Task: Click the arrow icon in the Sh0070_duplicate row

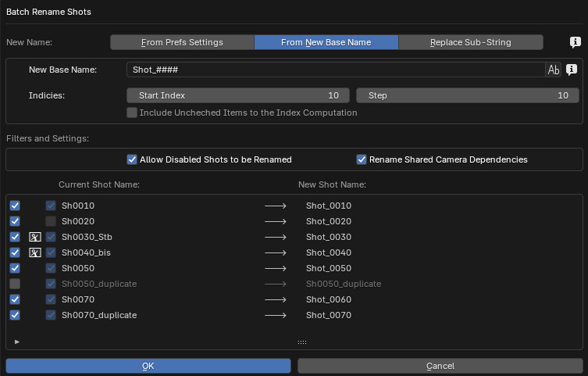Action: [x=276, y=315]
